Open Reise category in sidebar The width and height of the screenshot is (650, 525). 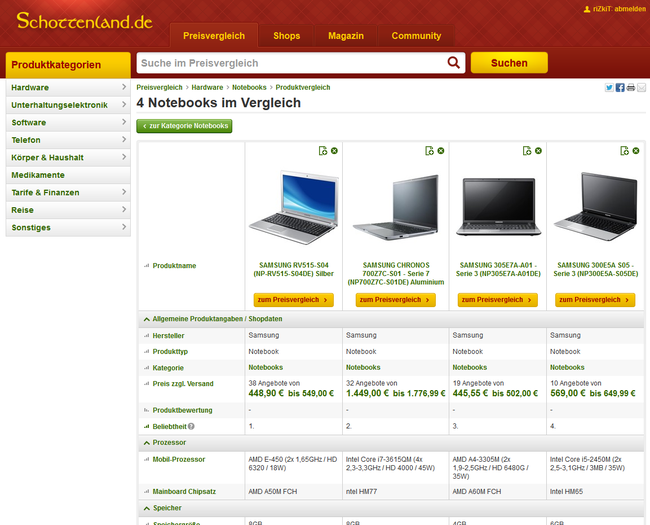point(68,209)
